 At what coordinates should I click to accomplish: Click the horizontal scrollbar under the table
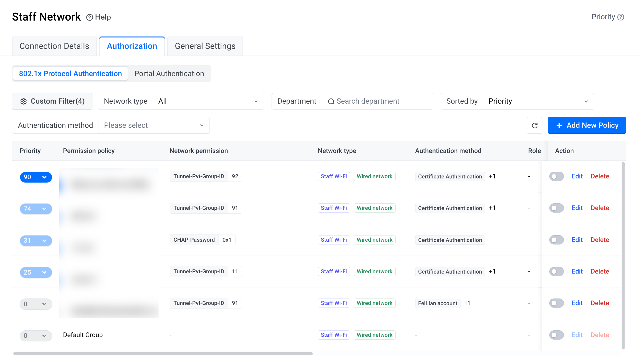pos(163,354)
